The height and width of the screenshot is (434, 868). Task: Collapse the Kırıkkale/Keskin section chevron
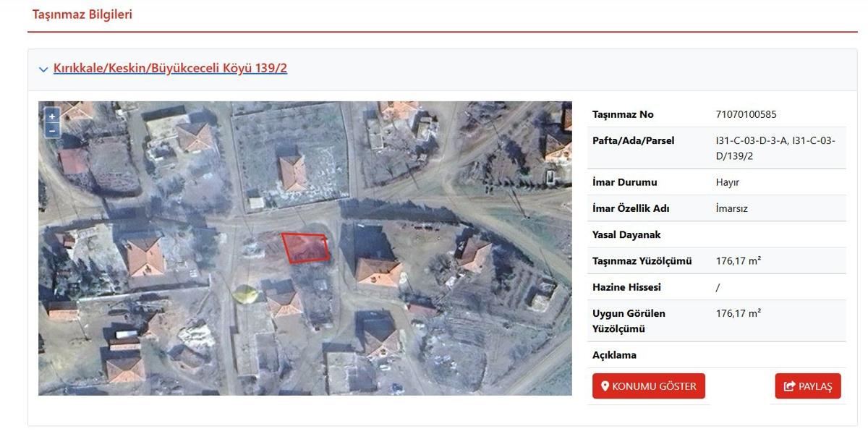[x=43, y=69]
